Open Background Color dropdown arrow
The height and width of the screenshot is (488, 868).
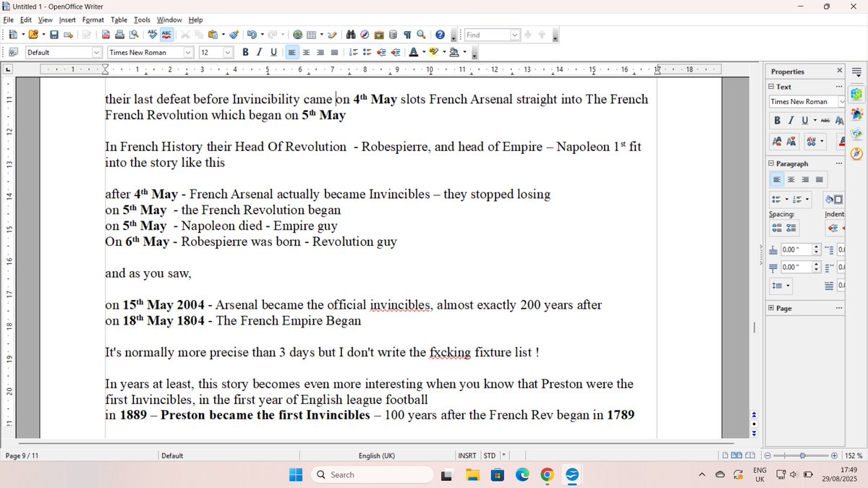464,52
